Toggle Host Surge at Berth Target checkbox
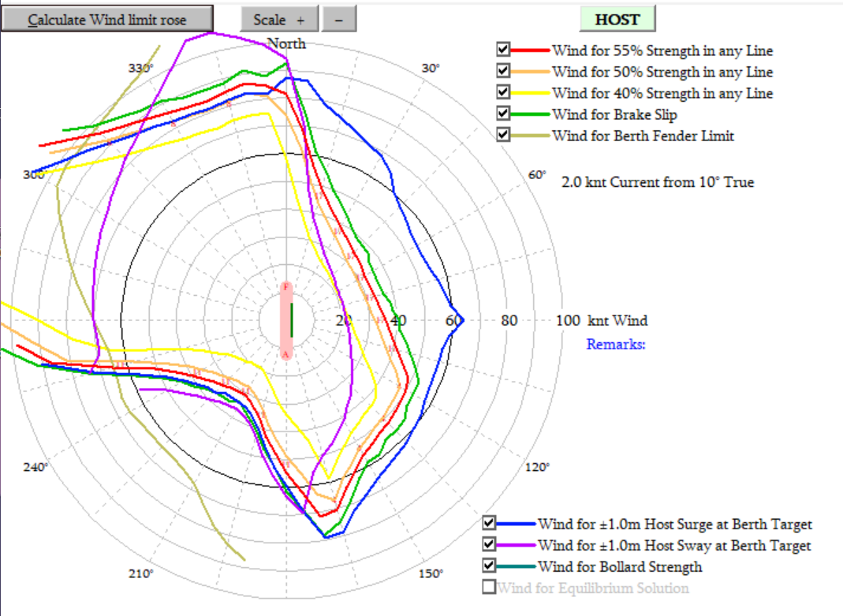 pyautogui.click(x=489, y=522)
